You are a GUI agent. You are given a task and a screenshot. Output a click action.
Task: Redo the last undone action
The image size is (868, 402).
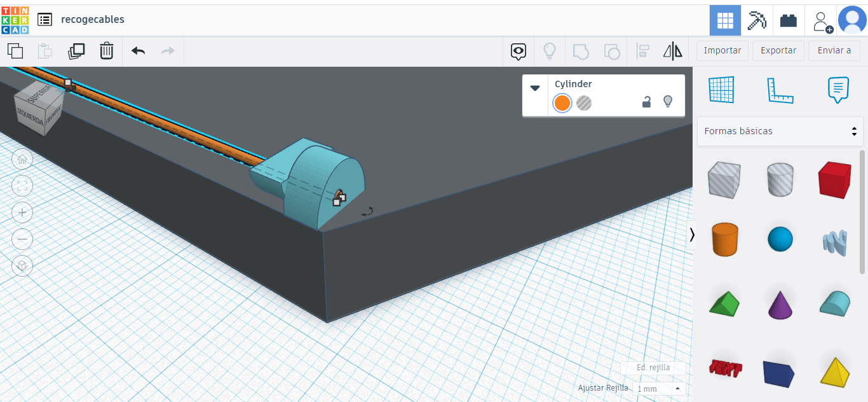coord(168,51)
